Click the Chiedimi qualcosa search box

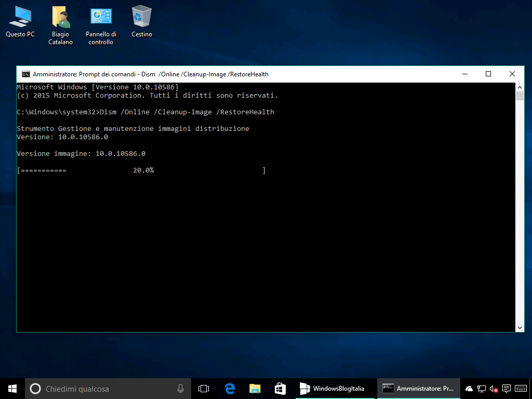click(104, 389)
